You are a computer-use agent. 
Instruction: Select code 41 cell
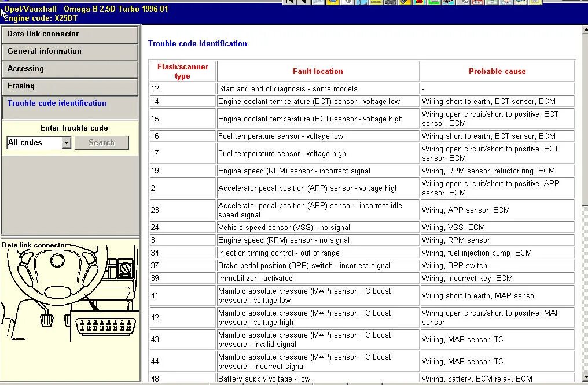click(x=183, y=295)
